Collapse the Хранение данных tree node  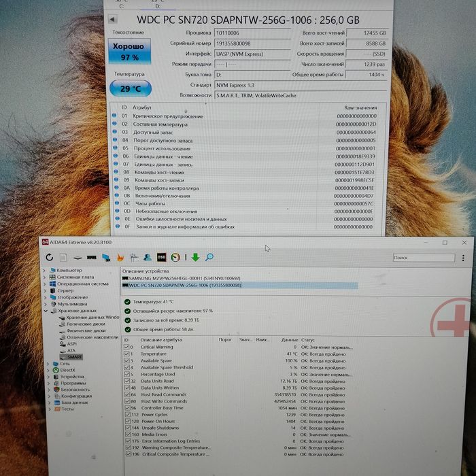46,311
